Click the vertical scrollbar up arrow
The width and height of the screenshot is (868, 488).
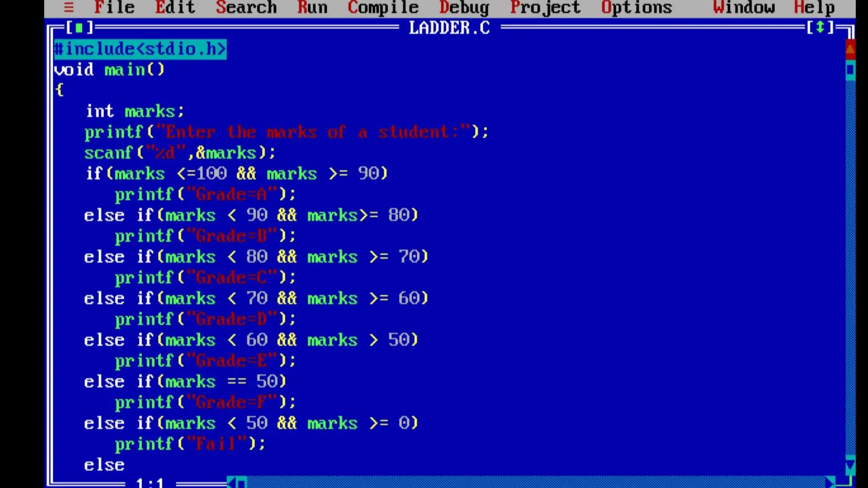(x=850, y=50)
